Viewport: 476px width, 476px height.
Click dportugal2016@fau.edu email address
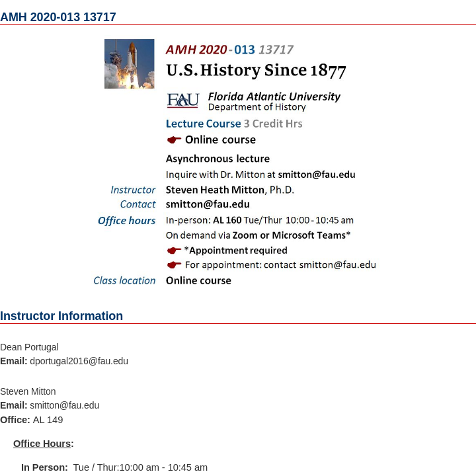79,361
